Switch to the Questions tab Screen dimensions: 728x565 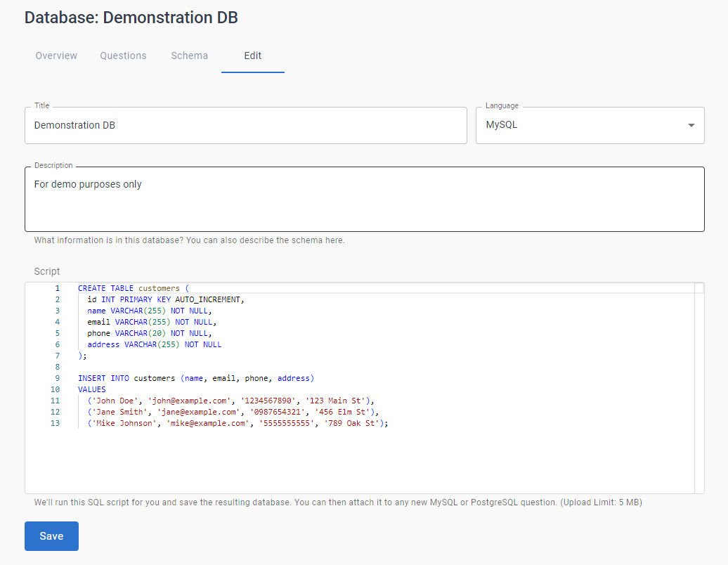click(123, 56)
